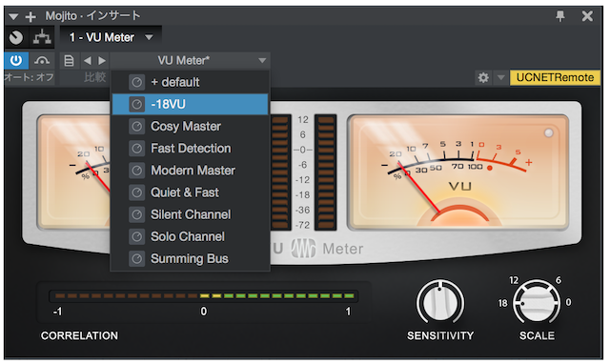Open the window menu triangle next to Mojito
610x364 pixels.
tap(13, 16)
